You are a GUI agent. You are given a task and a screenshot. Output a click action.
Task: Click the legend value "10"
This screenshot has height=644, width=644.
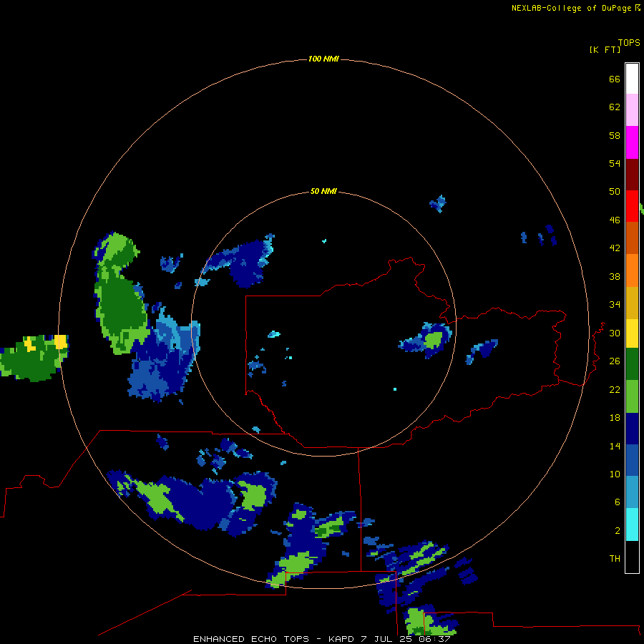(615, 474)
